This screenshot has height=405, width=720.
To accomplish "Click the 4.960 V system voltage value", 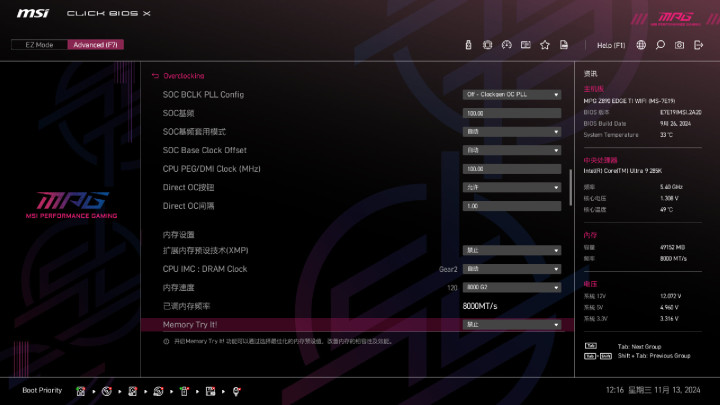I will [669, 307].
